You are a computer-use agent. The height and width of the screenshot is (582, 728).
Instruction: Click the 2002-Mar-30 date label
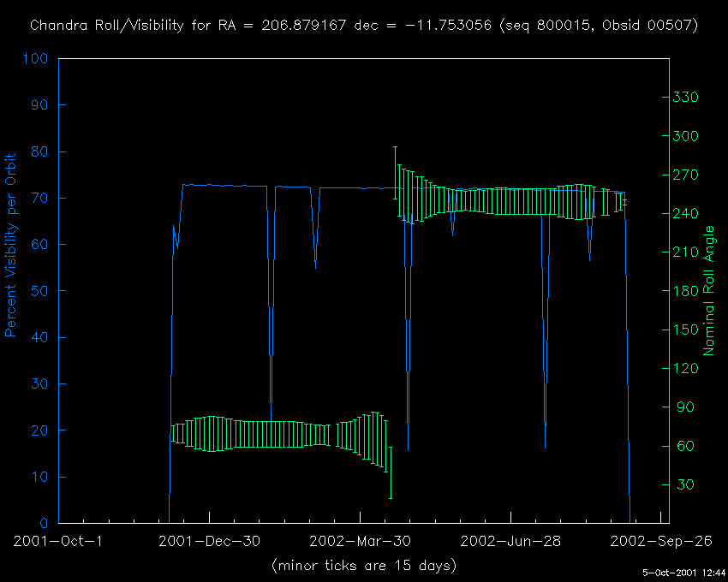click(x=360, y=541)
